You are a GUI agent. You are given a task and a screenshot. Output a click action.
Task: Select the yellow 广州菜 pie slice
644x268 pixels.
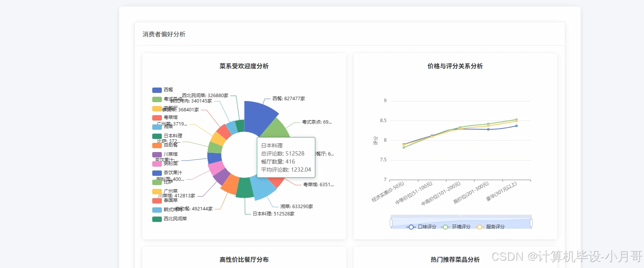[x=219, y=139]
